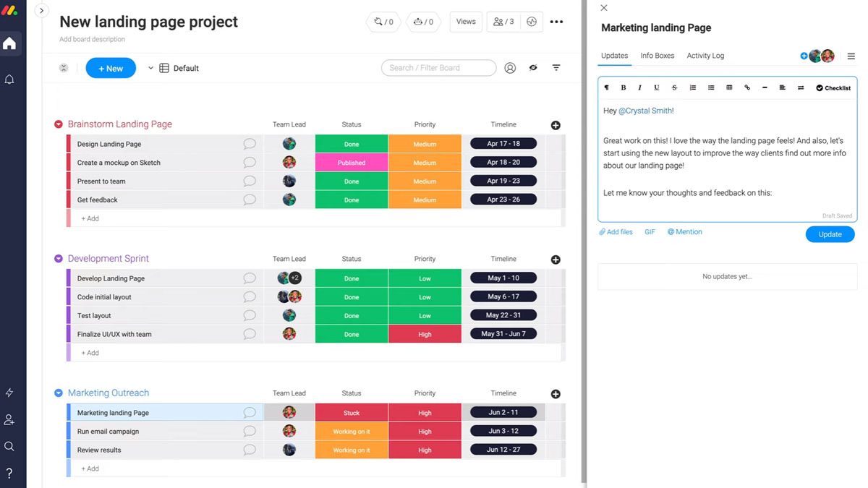Collapse the Brainstorm Landing Page group
This screenshot has width=868, height=488.
[58, 124]
